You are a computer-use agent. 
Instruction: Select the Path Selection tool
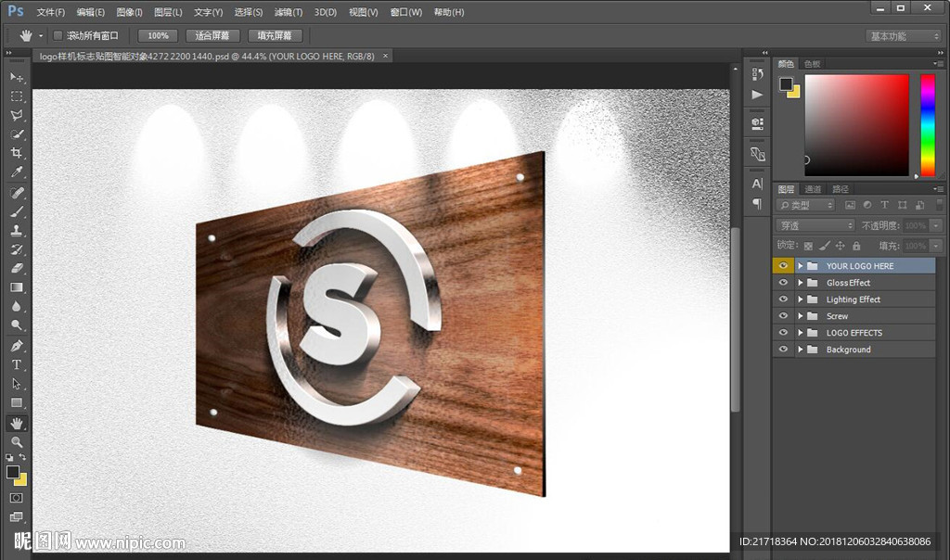(17, 384)
